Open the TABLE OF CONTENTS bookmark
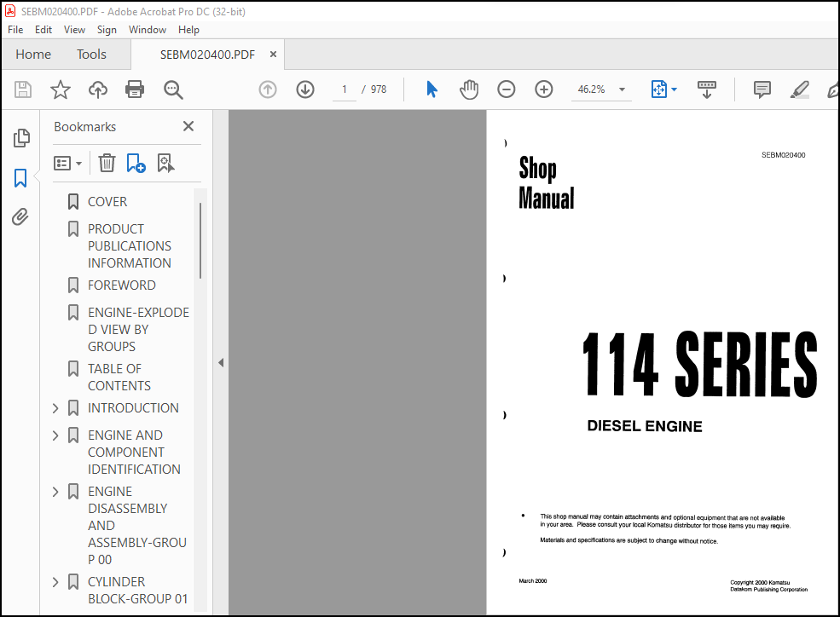Viewport: 840px width, 617px height. (119, 378)
